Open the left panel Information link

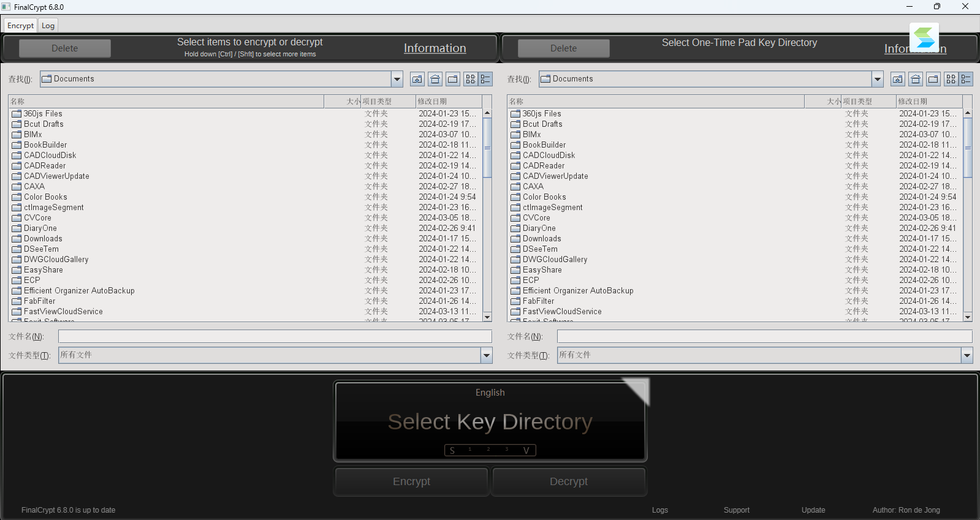(435, 48)
